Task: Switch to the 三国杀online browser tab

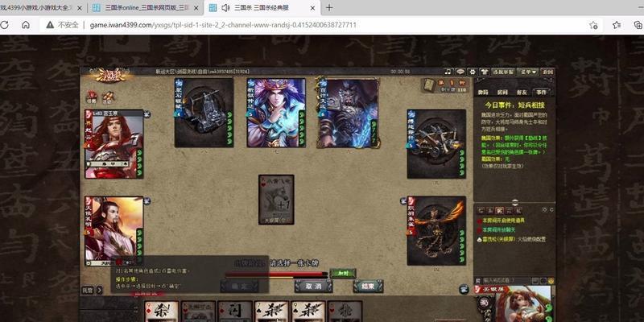Action: (x=147, y=8)
